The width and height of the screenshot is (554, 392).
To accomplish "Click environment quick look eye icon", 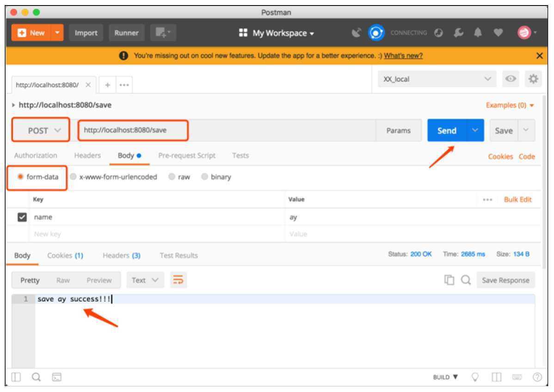I will pos(511,79).
